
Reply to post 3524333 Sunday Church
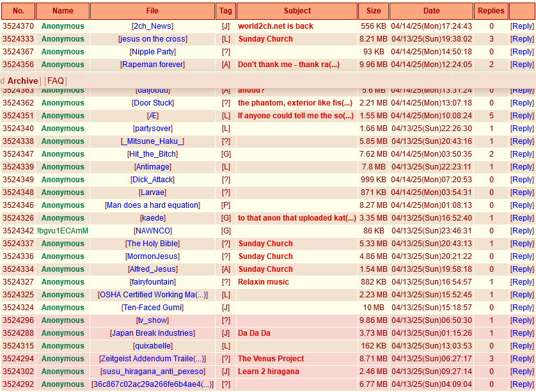[522, 39]
